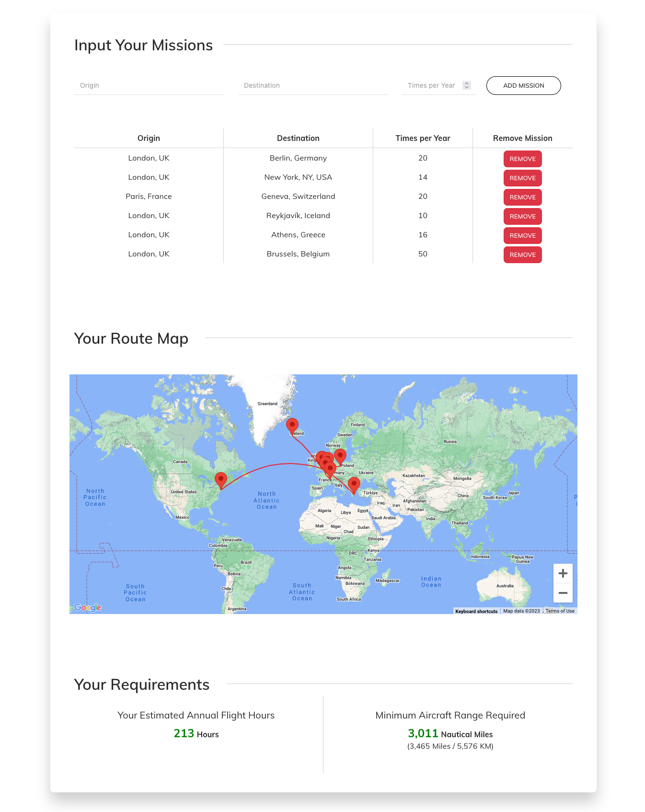This screenshot has height=812, width=645.
Task: Click the Origin column header
Action: pyautogui.click(x=149, y=138)
